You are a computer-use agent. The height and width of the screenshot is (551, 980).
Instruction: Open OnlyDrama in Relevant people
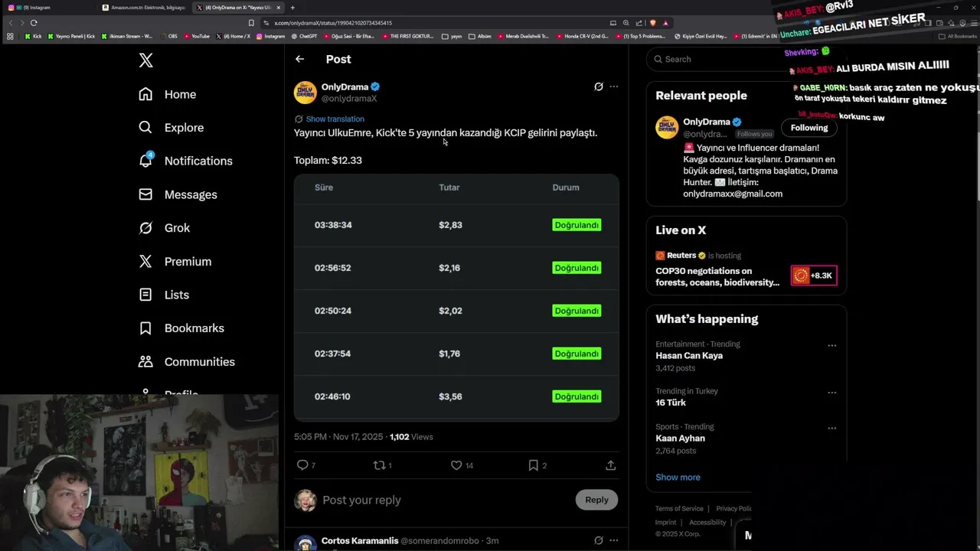706,122
